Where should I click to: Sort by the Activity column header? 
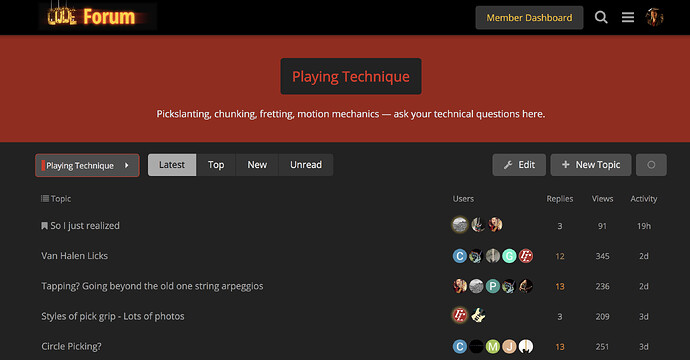[644, 199]
